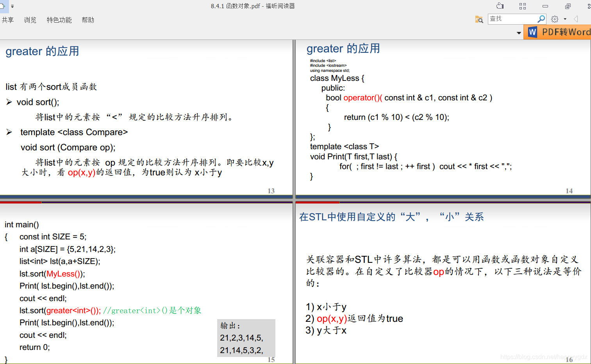Click list item '3) y大于x'

326,330
